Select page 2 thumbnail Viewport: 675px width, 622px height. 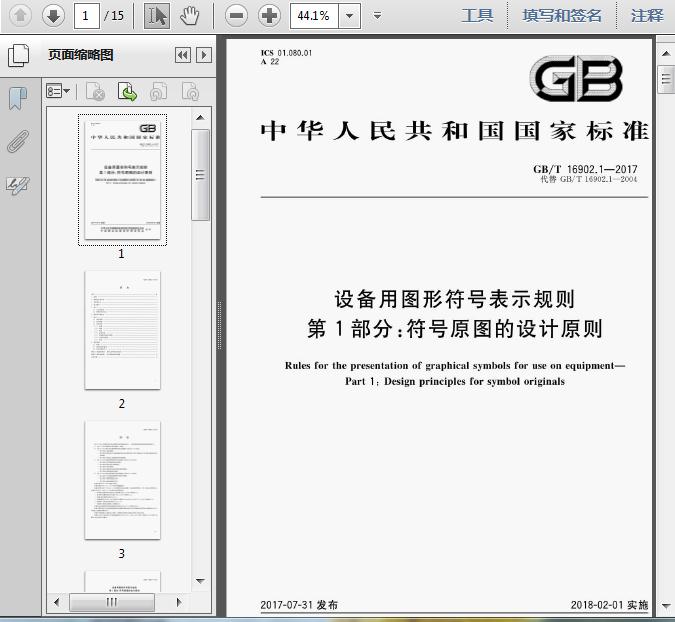click(123, 330)
